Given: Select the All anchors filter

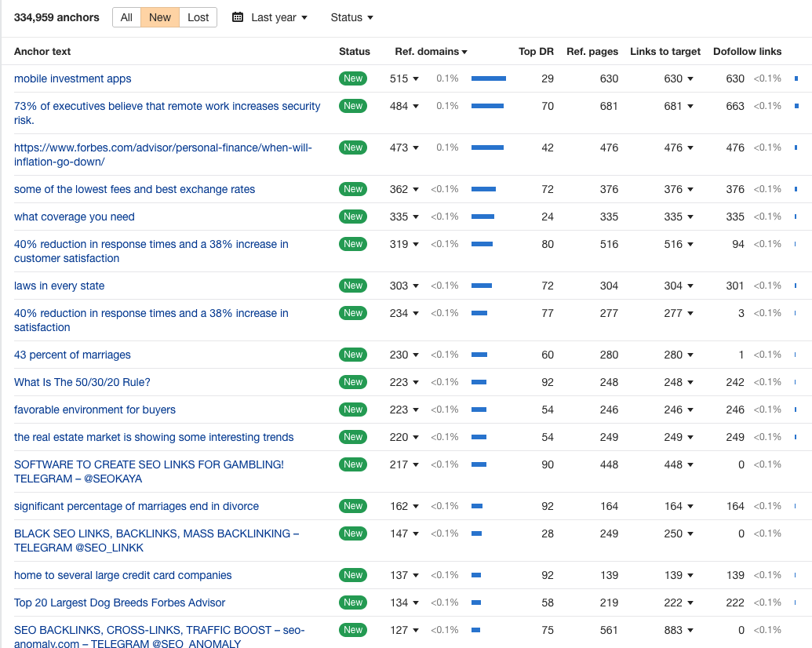Looking at the screenshot, I should click(x=126, y=17).
